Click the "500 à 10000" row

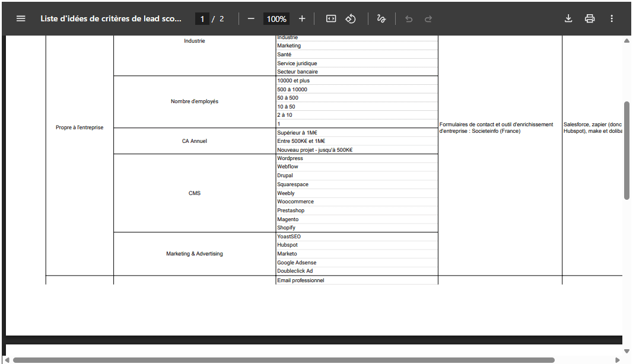click(x=357, y=89)
